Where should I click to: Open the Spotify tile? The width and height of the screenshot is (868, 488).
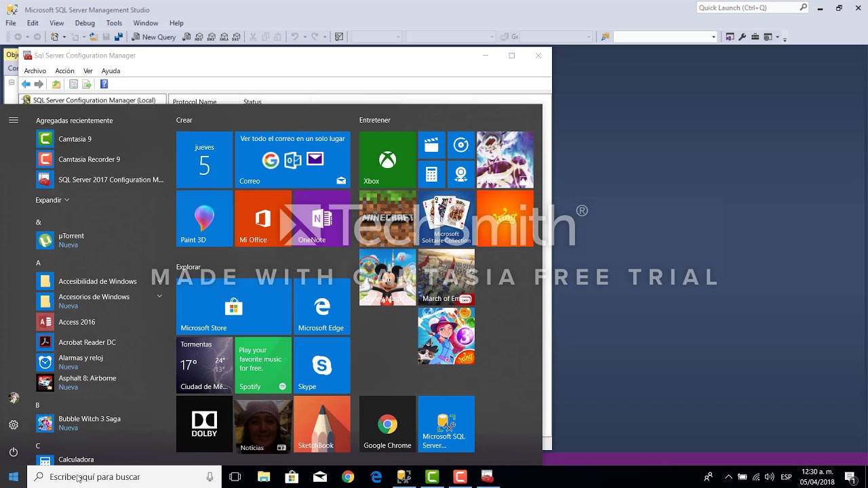pos(263,365)
